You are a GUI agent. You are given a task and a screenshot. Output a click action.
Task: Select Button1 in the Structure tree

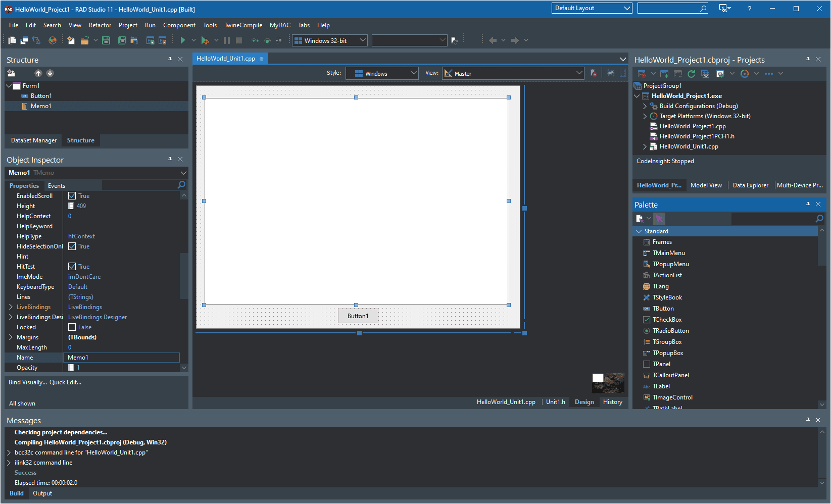pos(41,96)
